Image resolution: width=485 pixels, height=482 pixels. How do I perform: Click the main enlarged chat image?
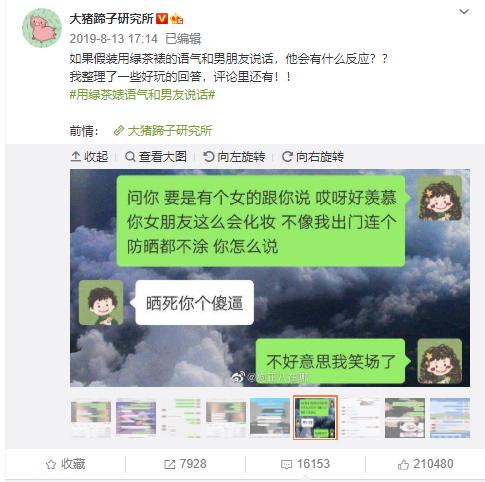(270, 278)
